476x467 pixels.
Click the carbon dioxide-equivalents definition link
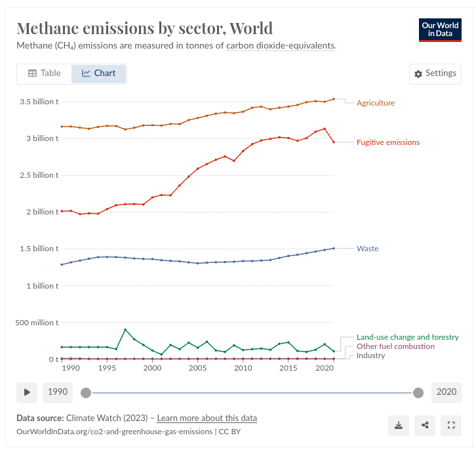coord(281,46)
